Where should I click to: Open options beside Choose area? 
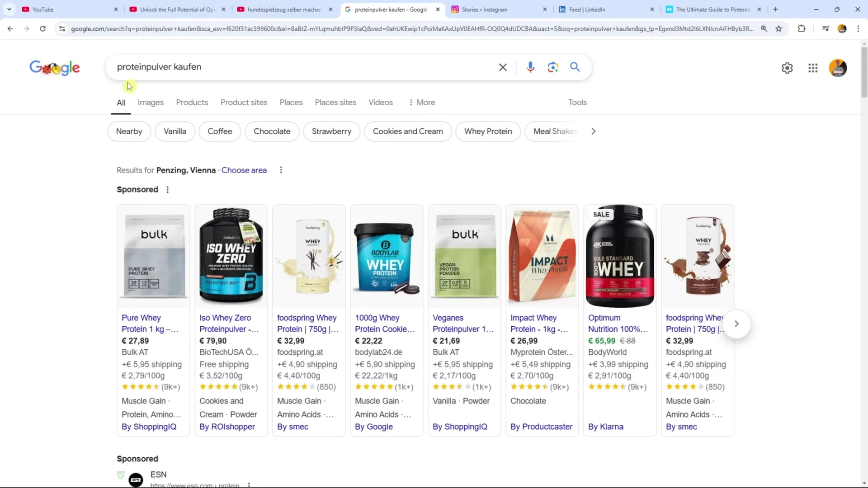(281, 170)
